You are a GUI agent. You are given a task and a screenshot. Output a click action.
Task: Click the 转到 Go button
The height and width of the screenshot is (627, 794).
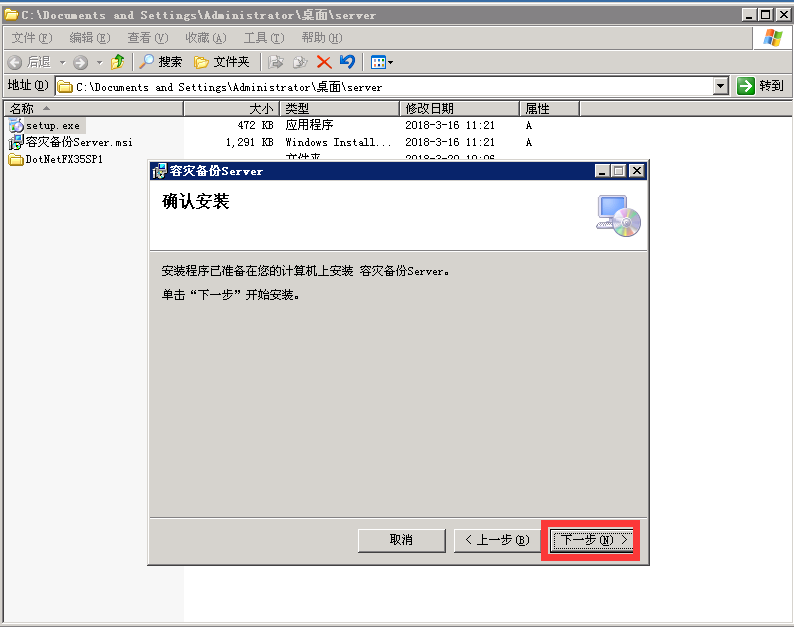pos(761,87)
